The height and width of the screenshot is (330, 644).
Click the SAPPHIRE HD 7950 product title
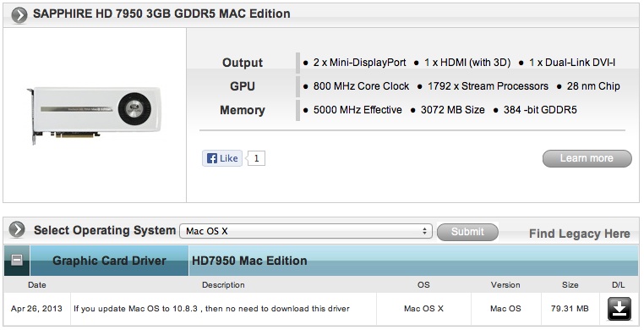point(161,14)
